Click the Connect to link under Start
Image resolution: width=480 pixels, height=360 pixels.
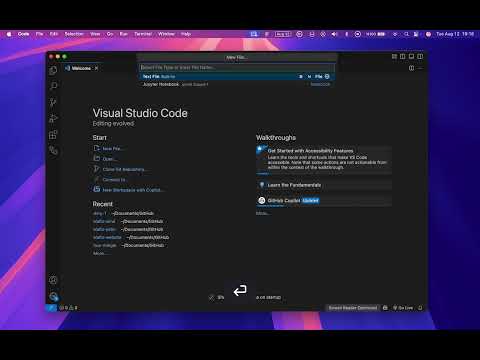tap(114, 180)
